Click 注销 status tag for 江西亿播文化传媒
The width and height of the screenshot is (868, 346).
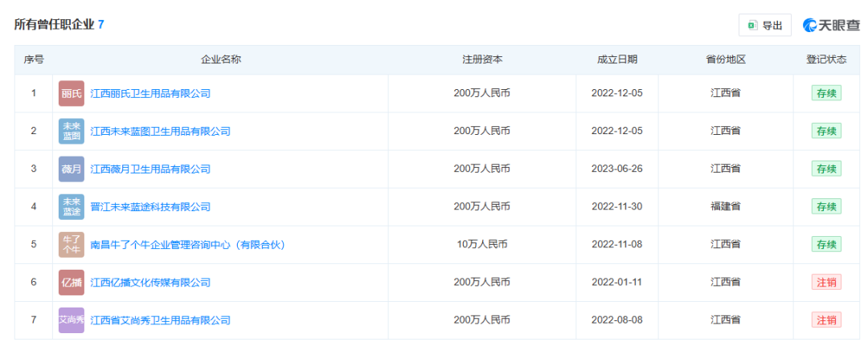826,282
